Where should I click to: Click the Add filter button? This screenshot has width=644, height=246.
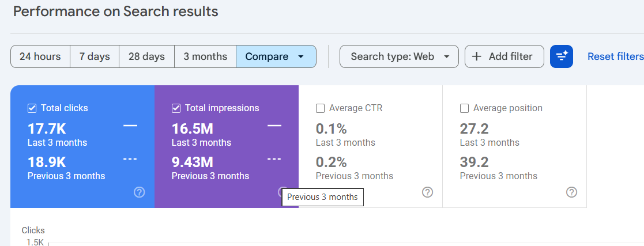[504, 56]
